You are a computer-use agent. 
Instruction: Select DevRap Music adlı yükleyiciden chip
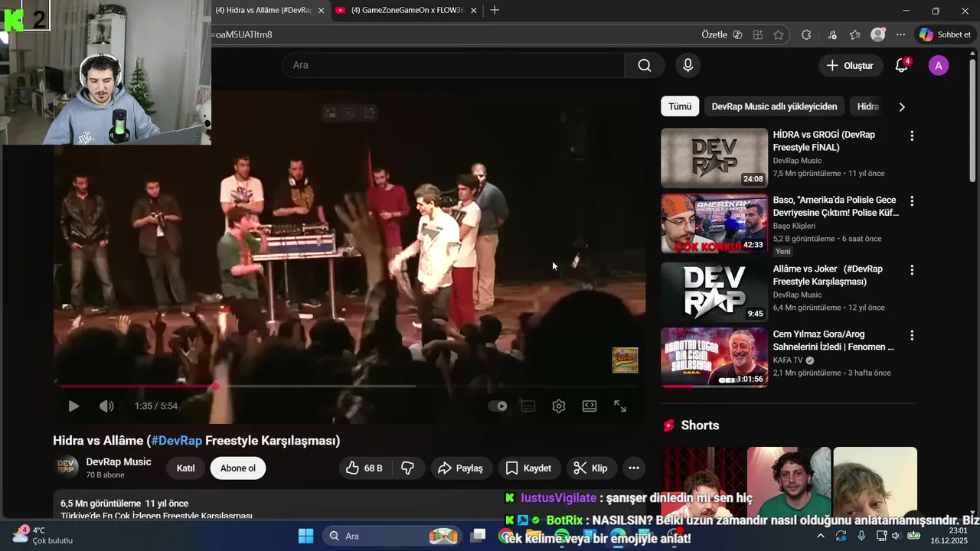tap(774, 106)
